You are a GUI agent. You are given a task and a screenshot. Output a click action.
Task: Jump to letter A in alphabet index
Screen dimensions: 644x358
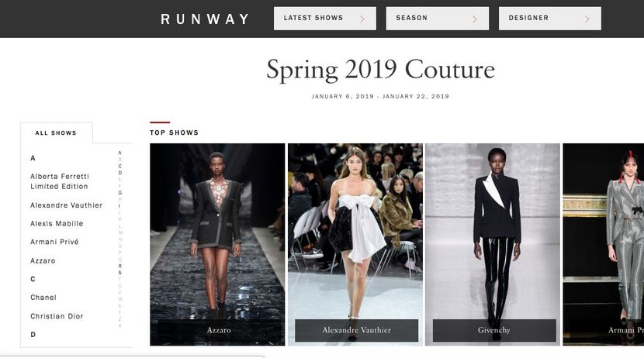click(x=120, y=153)
